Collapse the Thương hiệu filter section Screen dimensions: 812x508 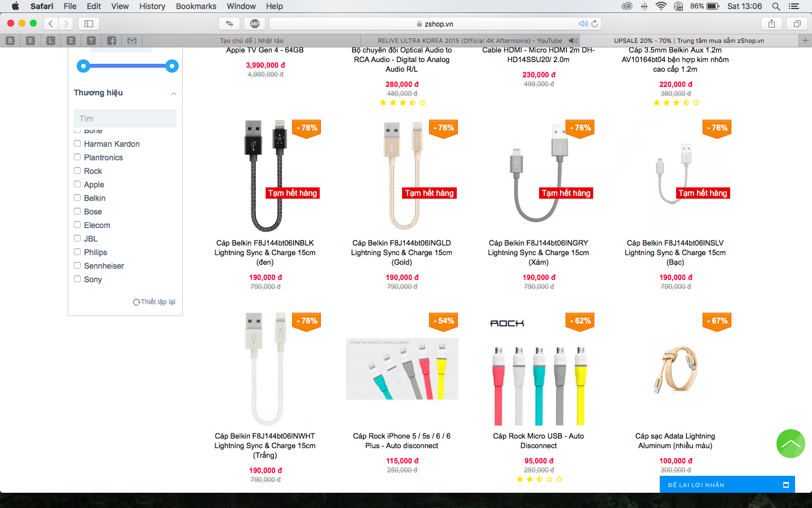point(174,94)
